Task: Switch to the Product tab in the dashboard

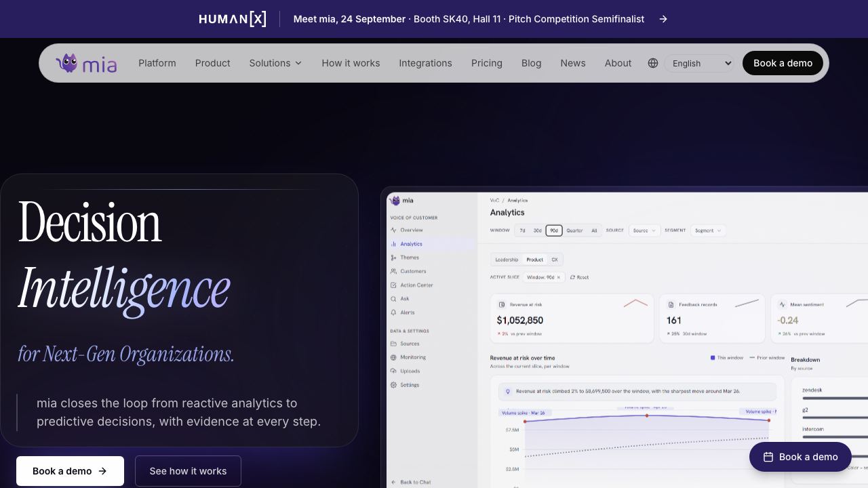Action: (x=535, y=260)
